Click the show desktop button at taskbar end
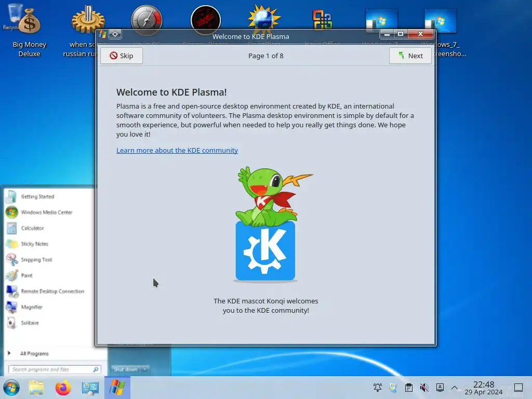532x399 pixels. (x=518, y=388)
